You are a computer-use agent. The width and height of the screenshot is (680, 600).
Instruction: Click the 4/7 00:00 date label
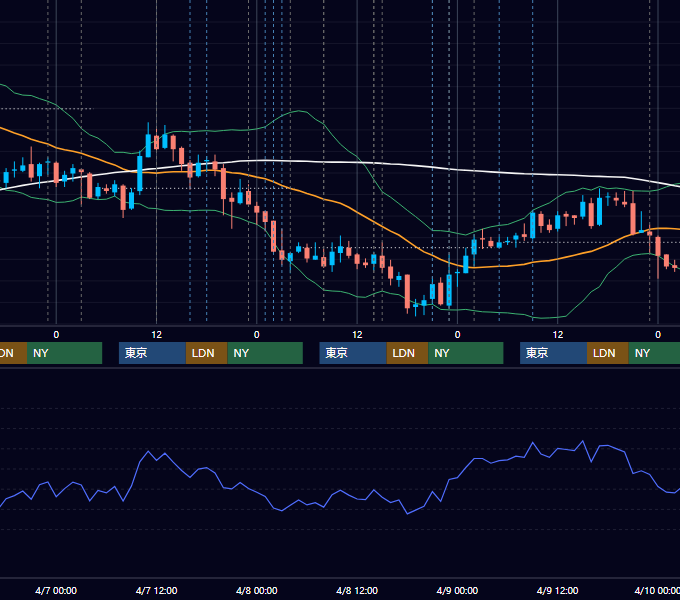[56, 590]
